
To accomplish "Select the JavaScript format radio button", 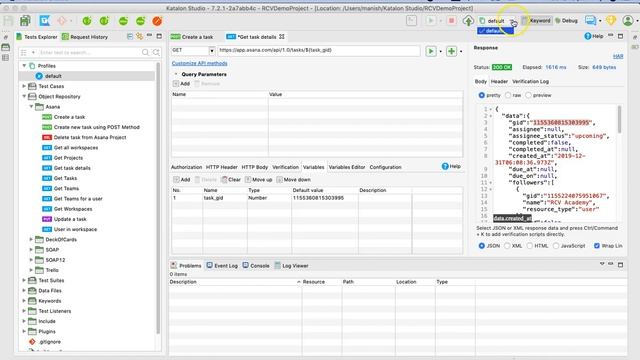I will (x=556, y=246).
